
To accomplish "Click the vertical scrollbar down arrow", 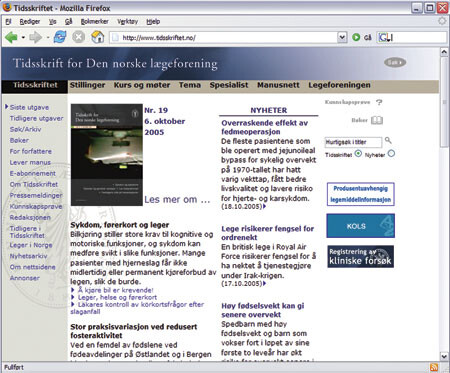I will click(444, 356).
